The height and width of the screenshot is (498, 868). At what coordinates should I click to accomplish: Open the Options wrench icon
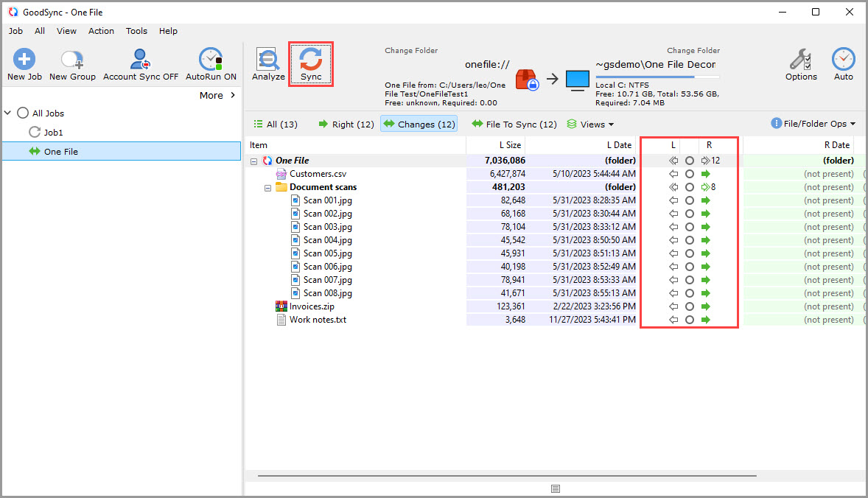click(x=800, y=59)
